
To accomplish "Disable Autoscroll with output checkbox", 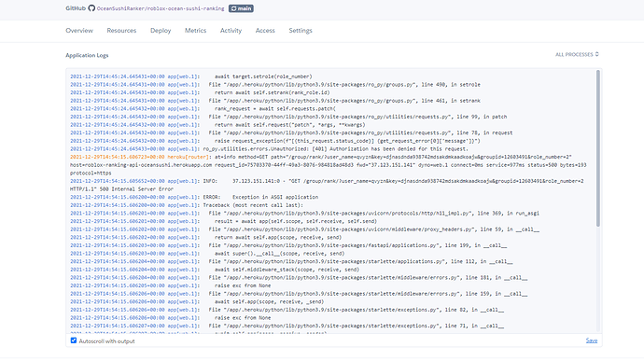I will (74, 340).
